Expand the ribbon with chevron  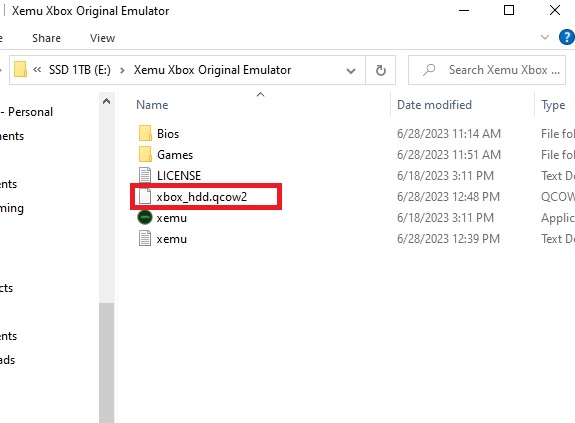pyautogui.click(x=545, y=37)
